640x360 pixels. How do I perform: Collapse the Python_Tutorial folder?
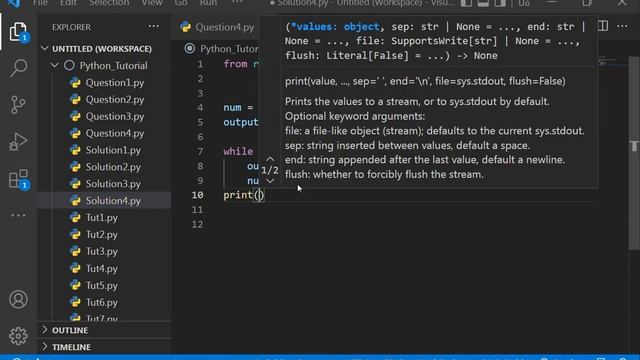(54, 65)
